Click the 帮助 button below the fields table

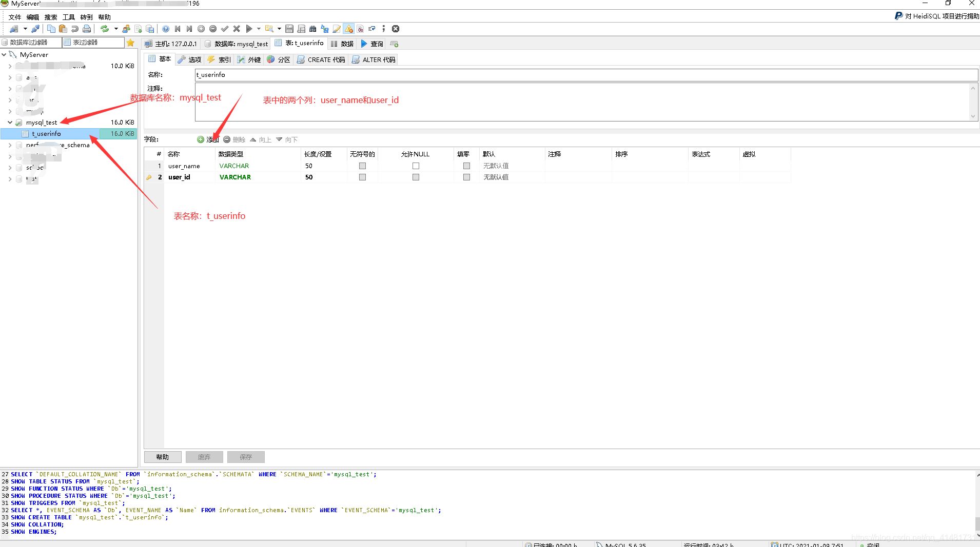coord(163,457)
